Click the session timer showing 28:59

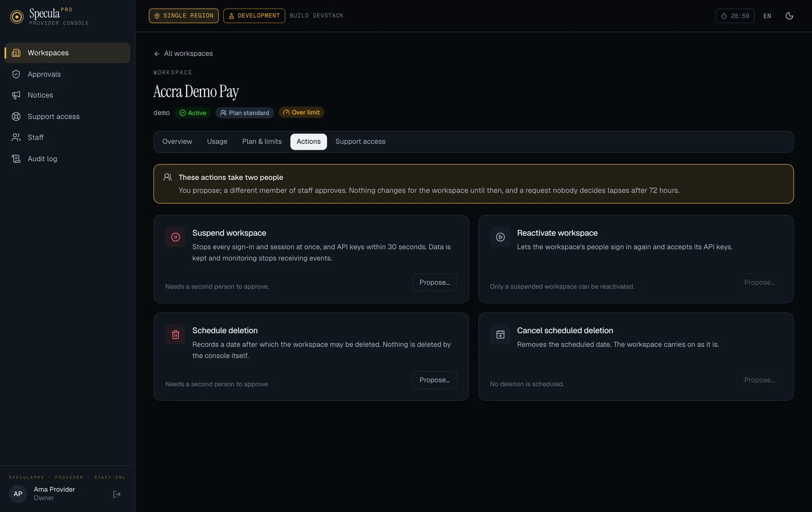tap(735, 16)
